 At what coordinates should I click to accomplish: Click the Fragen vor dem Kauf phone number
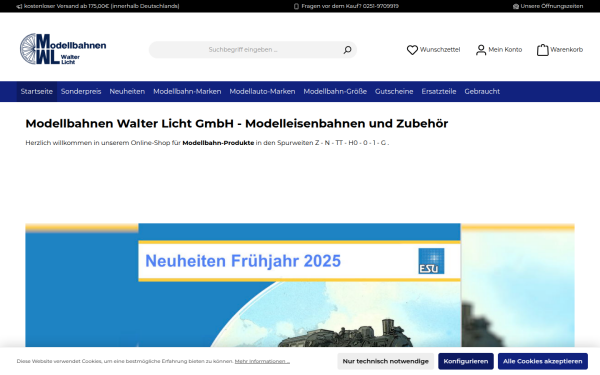pos(380,6)
